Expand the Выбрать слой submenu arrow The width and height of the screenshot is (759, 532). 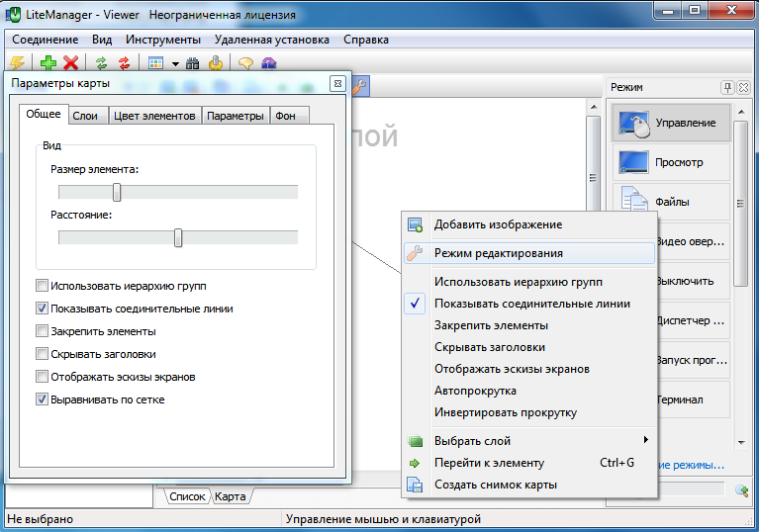[646, 440]
